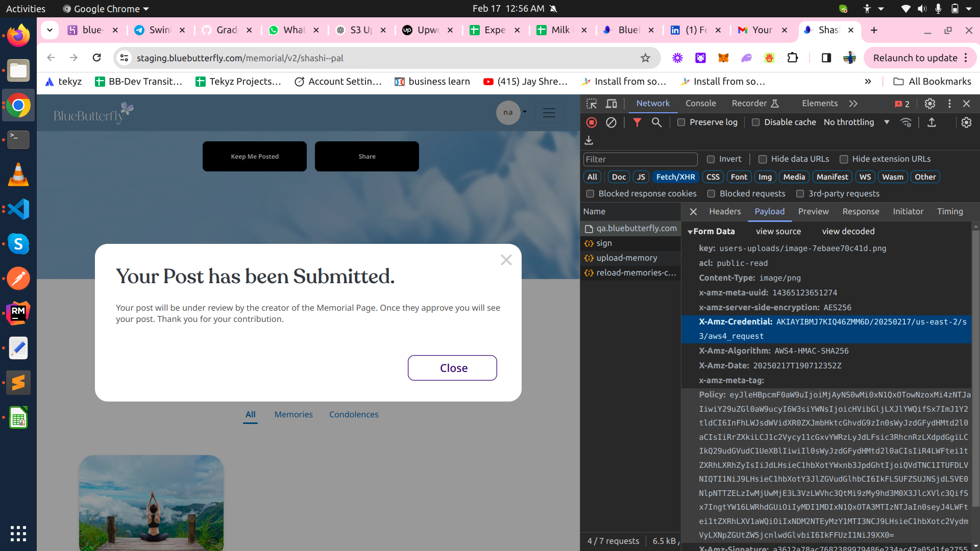
Task: Open network settings gear icon
Action: click(x=966, y=122)
